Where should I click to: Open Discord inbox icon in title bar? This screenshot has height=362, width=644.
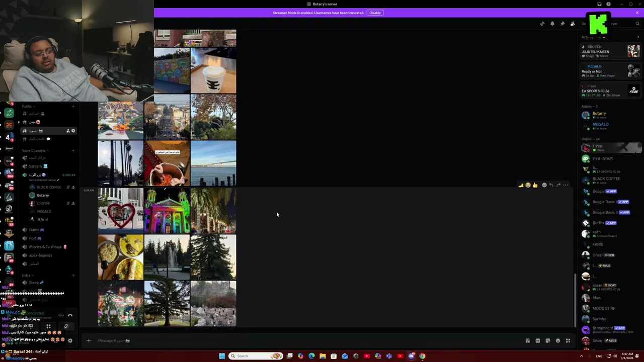tap(599, 4)
